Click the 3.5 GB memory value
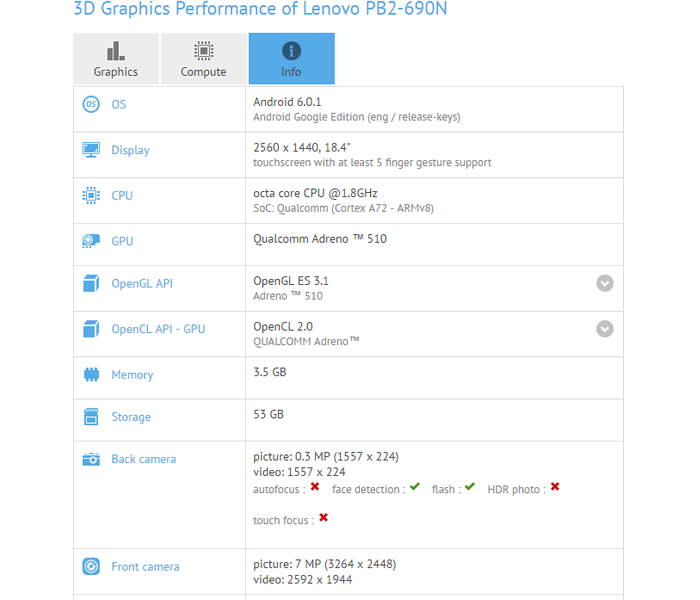 tap(270, 372)
